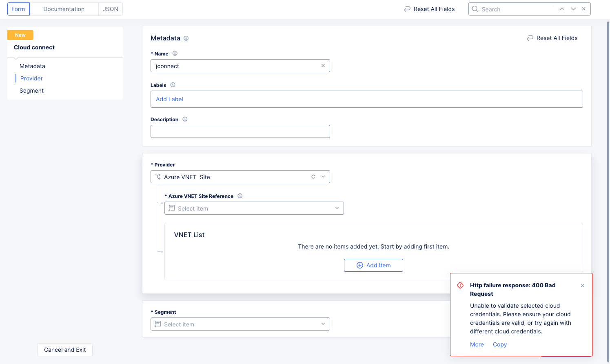
Task: Click the info icon next to the Name field
Action: [x=175, y=53]
